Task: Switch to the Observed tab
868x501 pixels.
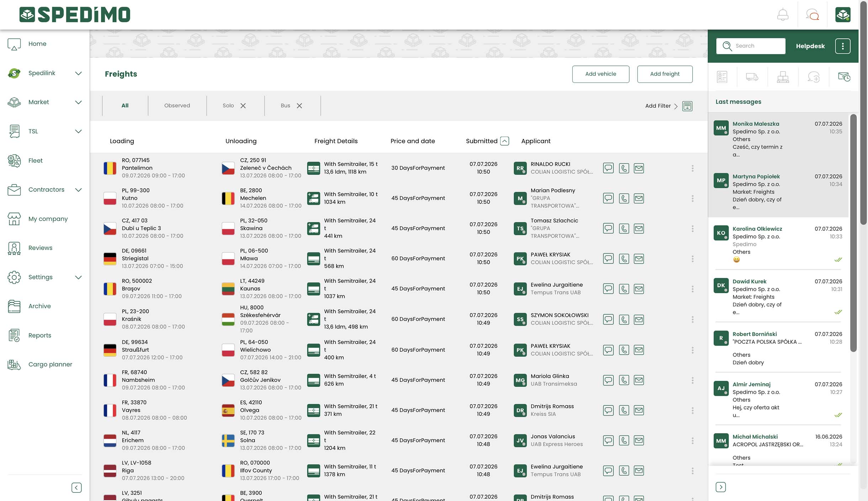Action: point(177,106)
